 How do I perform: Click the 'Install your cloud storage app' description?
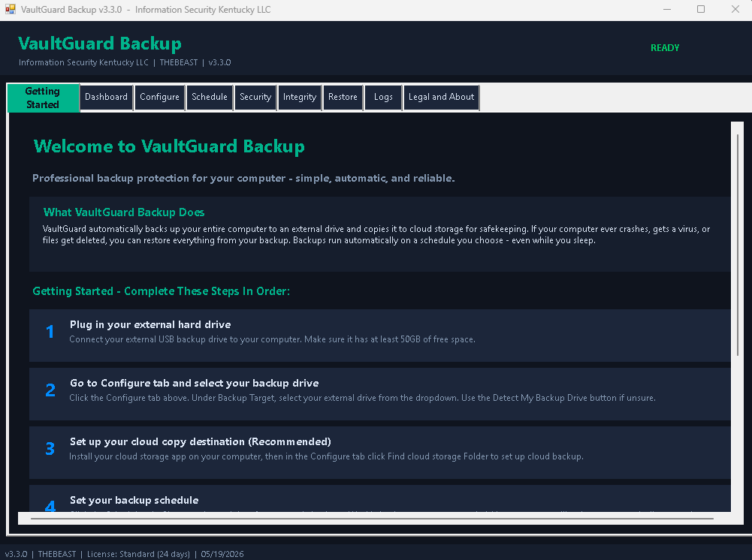point(326,456)
